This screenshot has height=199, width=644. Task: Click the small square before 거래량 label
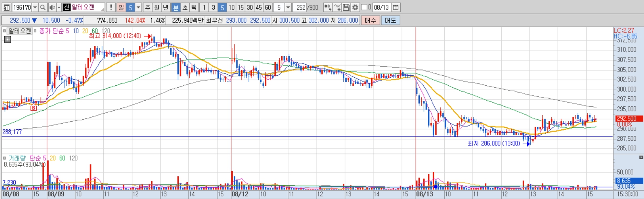click(x=5, y=158)
